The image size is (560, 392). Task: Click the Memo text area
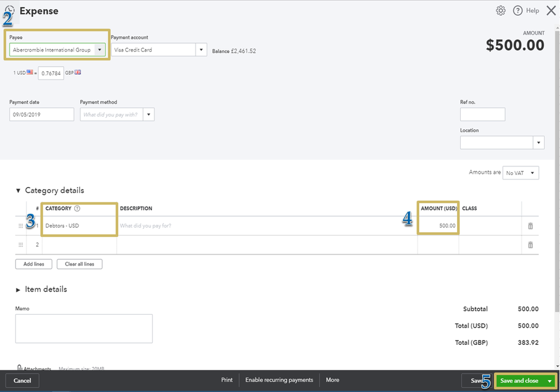(84, 329)
